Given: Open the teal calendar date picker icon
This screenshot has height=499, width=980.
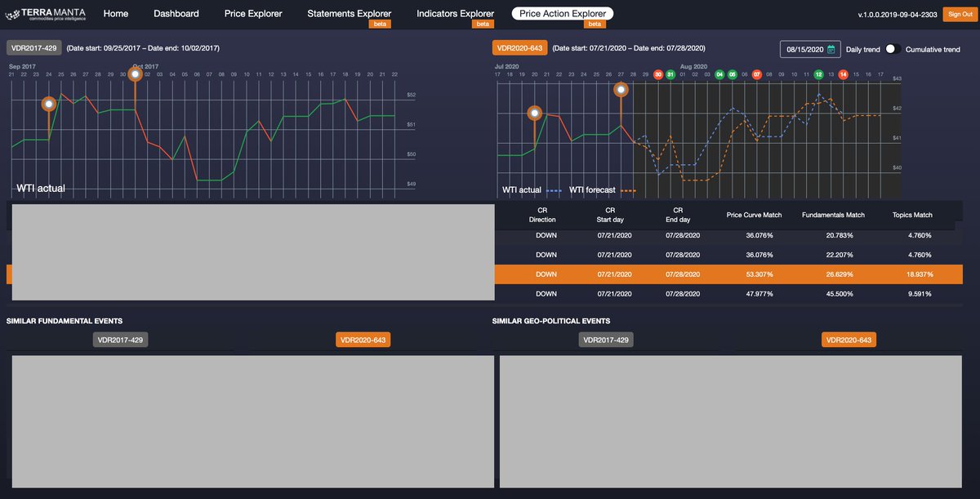Looking at the screenshot, I should tap(831, 49).
